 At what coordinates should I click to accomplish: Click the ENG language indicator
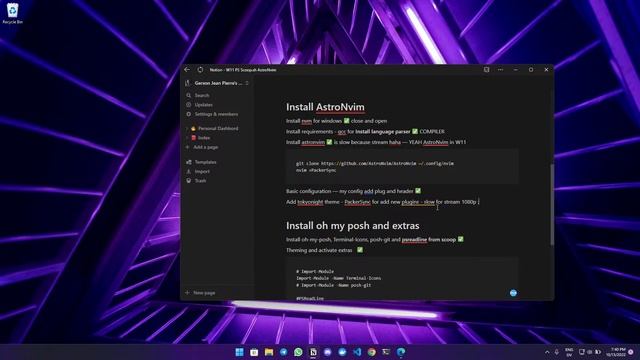point(569,352)
